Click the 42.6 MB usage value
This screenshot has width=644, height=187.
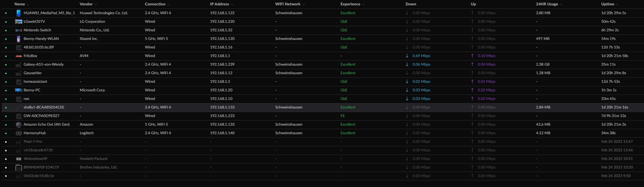(x=543, y=124)
